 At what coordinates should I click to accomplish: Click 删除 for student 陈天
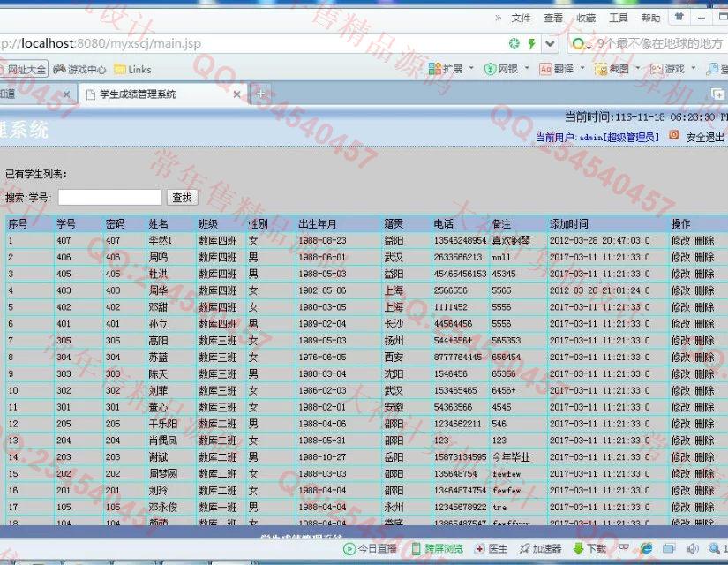[x=704, y=374]
